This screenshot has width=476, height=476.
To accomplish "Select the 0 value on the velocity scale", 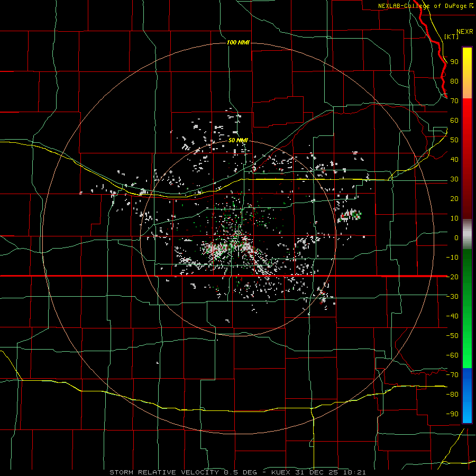I will pos(456,238).
